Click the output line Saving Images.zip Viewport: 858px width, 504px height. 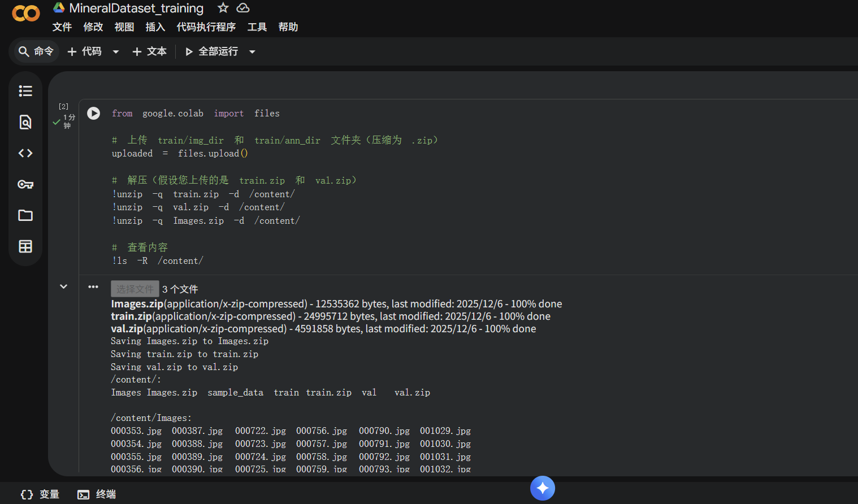[x=189, y=341]
